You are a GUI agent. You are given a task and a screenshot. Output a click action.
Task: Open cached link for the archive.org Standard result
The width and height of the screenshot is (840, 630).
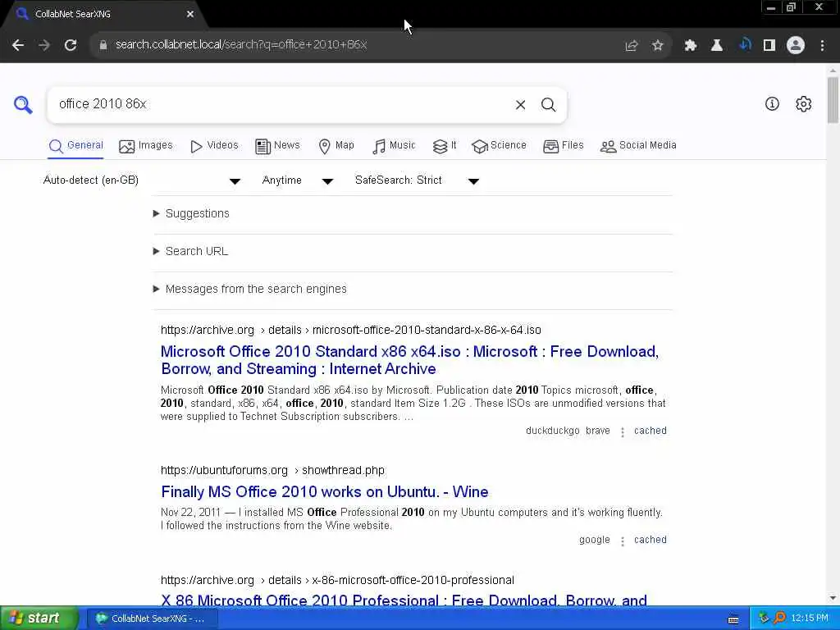[651, 431]
